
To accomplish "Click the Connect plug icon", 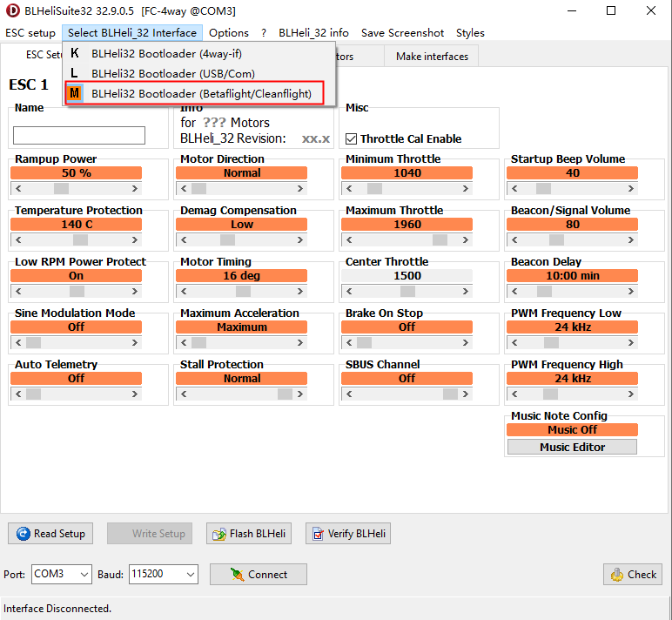I will (x=237, y=574).
